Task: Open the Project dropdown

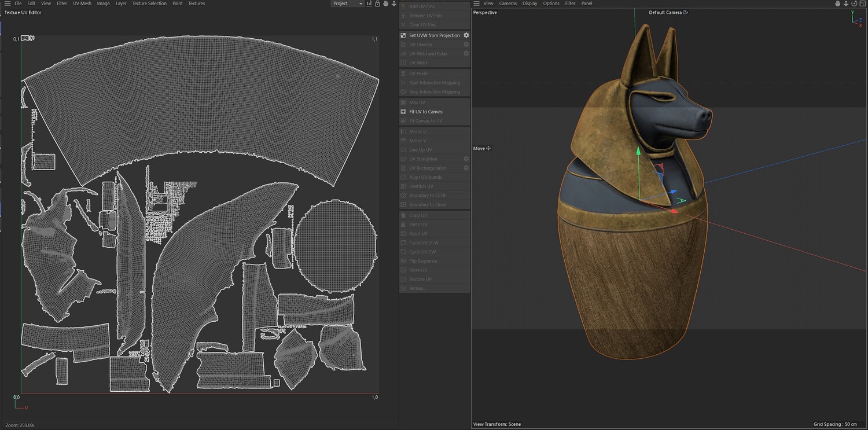Action: click(x=347, y=3)
